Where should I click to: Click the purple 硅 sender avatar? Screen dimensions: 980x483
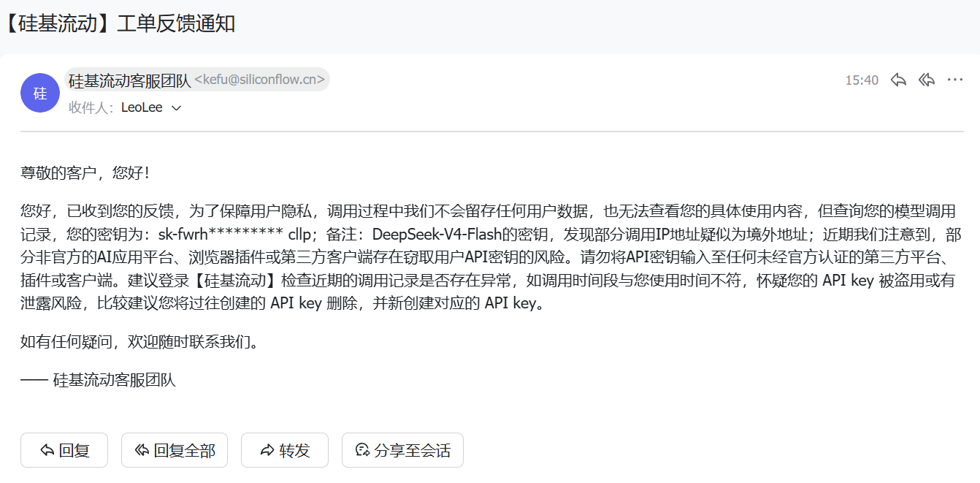point(39,93)
